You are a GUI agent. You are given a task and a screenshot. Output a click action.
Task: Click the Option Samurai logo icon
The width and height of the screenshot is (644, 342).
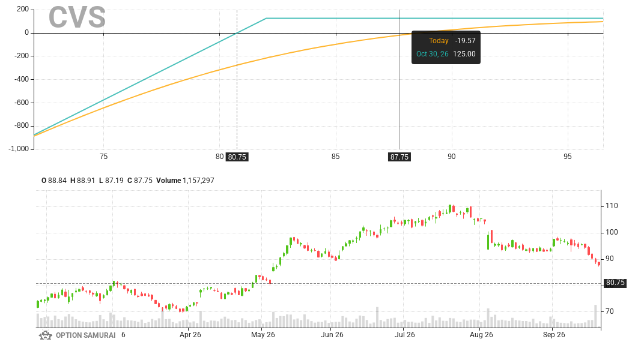coord(45,335)
